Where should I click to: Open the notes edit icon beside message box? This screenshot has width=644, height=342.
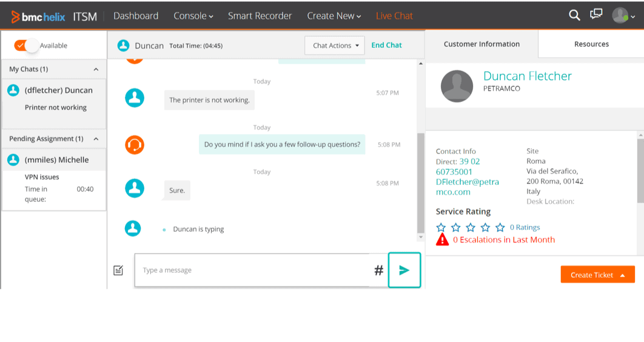tap(118, 270)
